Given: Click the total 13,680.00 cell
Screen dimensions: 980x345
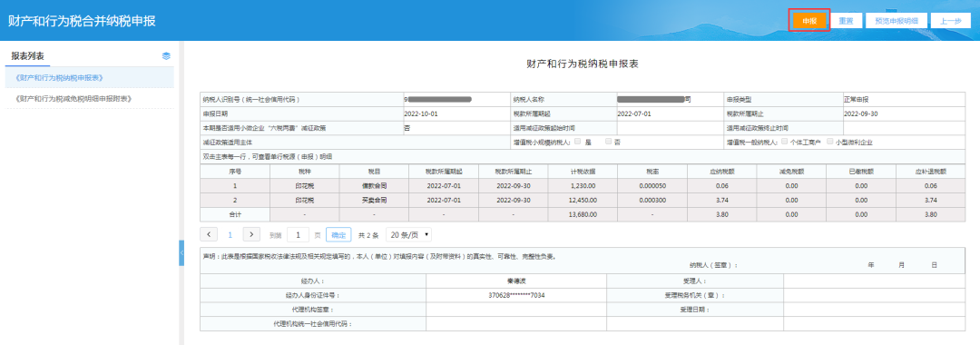Looking at the screenshot, I should (582, 214).
